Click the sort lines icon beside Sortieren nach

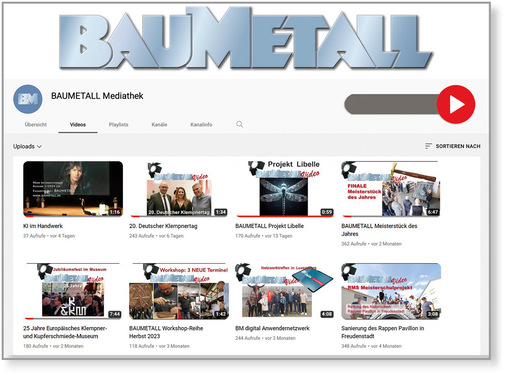point(428,146)
